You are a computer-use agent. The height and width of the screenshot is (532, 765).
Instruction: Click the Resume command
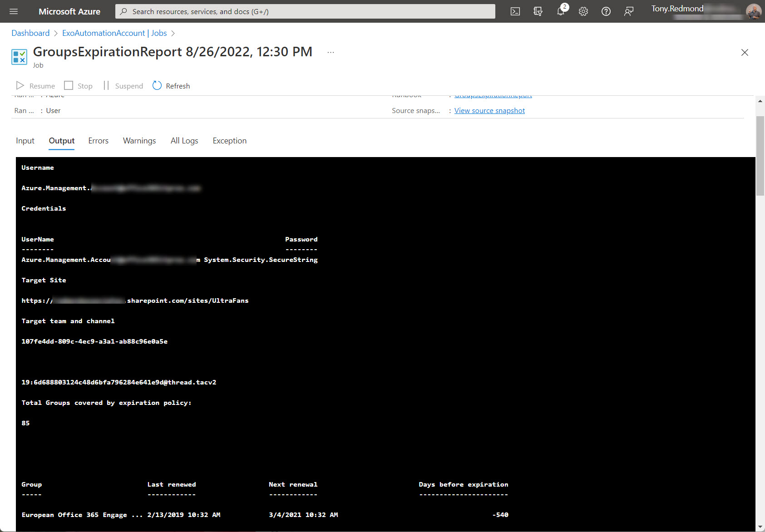coord(35,86)
